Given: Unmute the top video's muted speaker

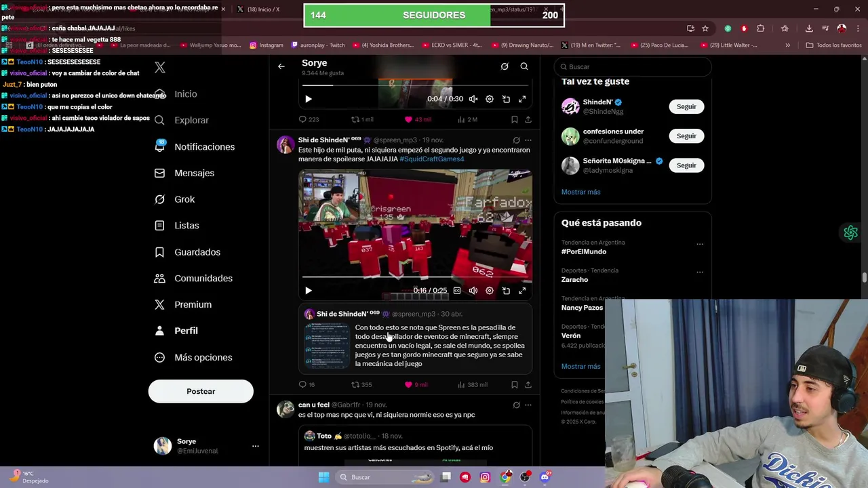Looking at the screenshot, I should tap(473, 99).
